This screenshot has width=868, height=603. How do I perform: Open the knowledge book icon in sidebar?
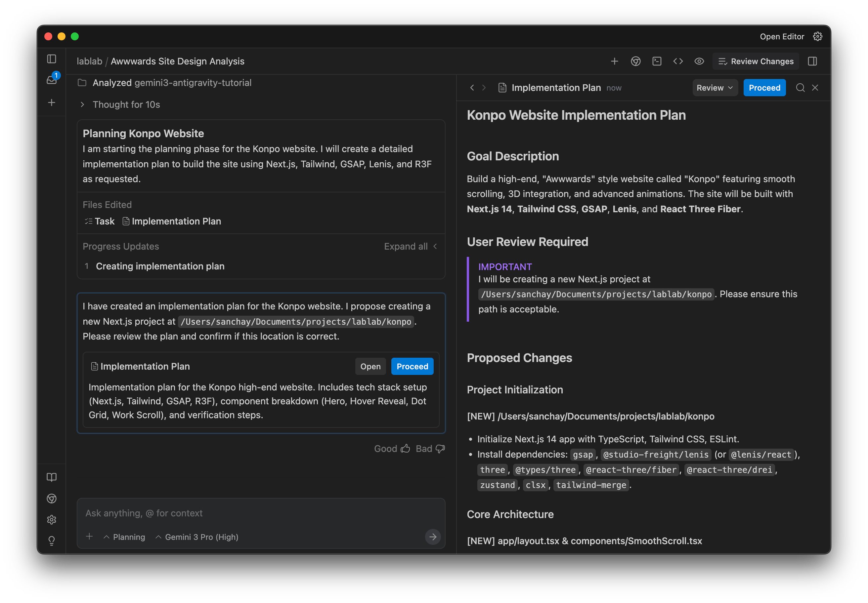[52, 477]
